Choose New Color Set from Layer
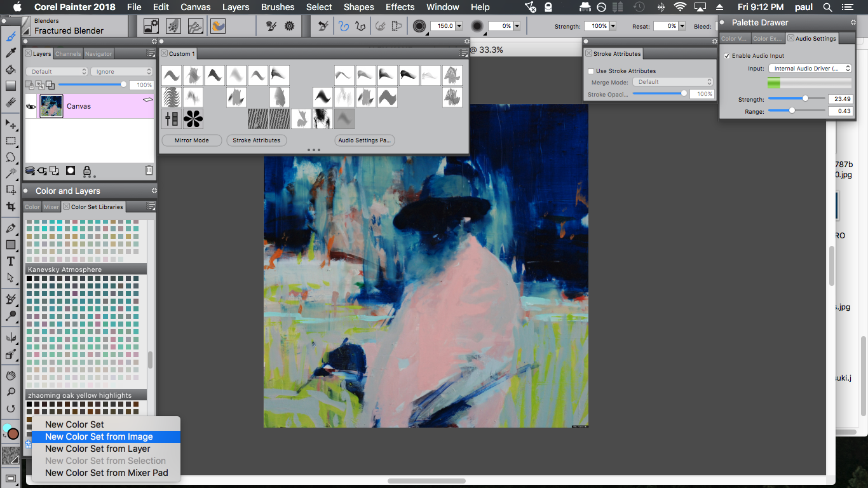The width and height of the screenshot is (868, 488). [x=98, y=449]
